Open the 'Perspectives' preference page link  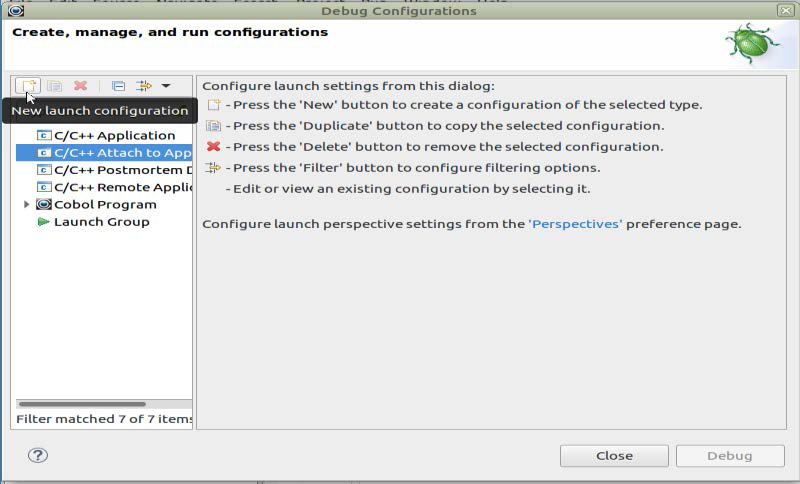(576, 224)
